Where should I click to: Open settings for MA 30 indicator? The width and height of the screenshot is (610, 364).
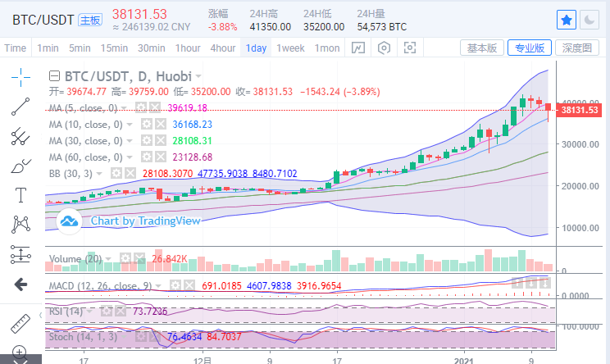pyautogui.click(x=146, y=140)
